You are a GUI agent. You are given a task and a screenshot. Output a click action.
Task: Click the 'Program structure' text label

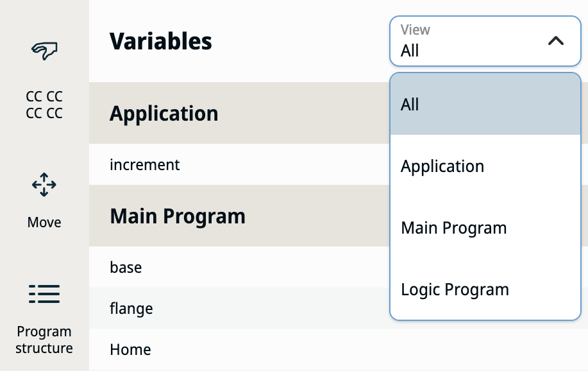44,340
